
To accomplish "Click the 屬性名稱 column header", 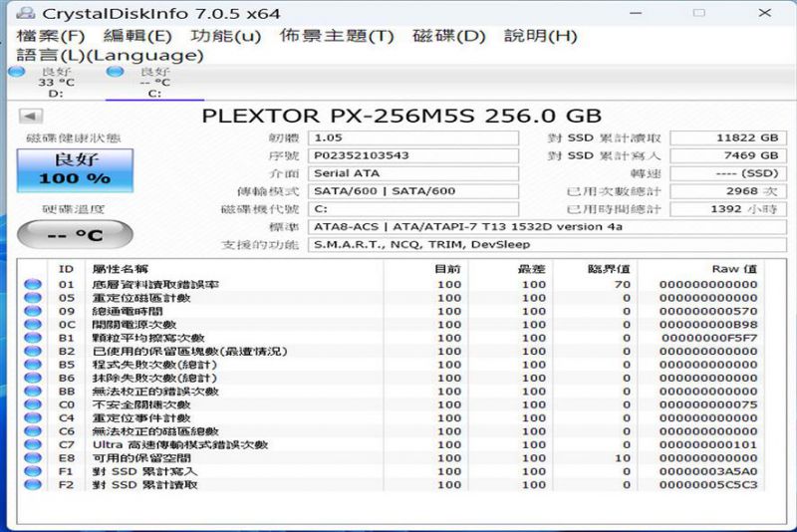I will tap(235, 269).
